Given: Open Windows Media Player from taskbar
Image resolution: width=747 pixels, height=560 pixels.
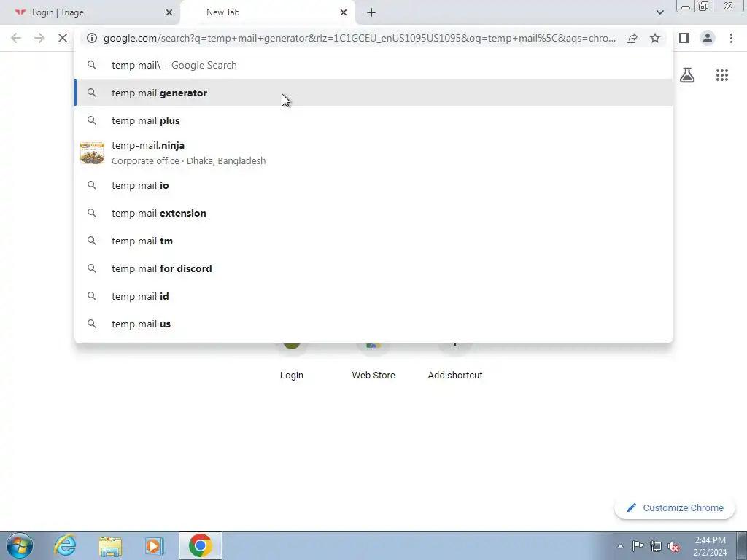Looking at the screenshot, I should click(x=155, y=545).
